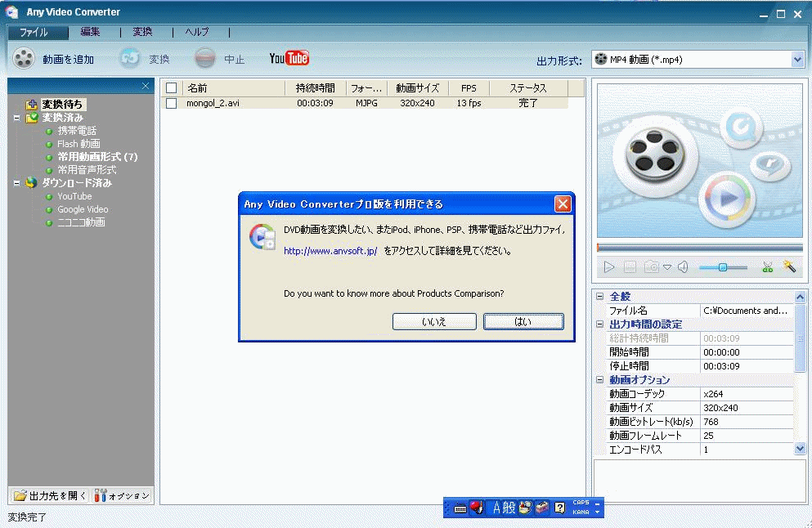Collapse the ダウンロード済み tree node
Viewport: 812px width, 528px height.
pos(16,183)
